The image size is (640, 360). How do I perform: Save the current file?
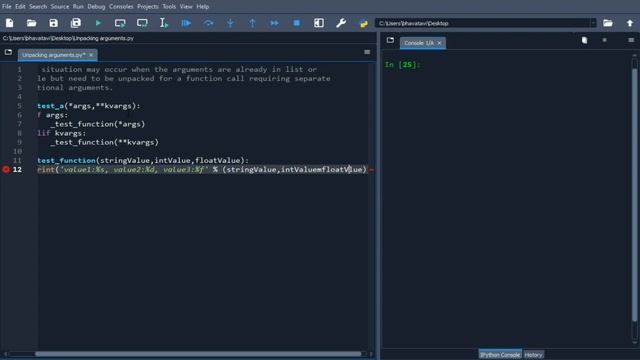tap(53, 23)
